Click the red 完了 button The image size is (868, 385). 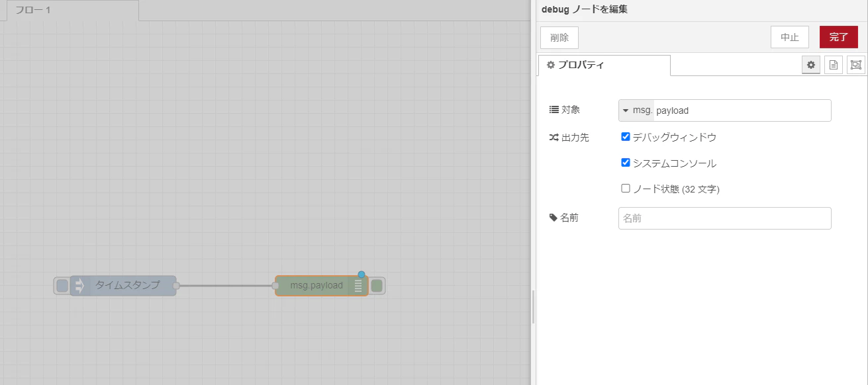point(839,37)
